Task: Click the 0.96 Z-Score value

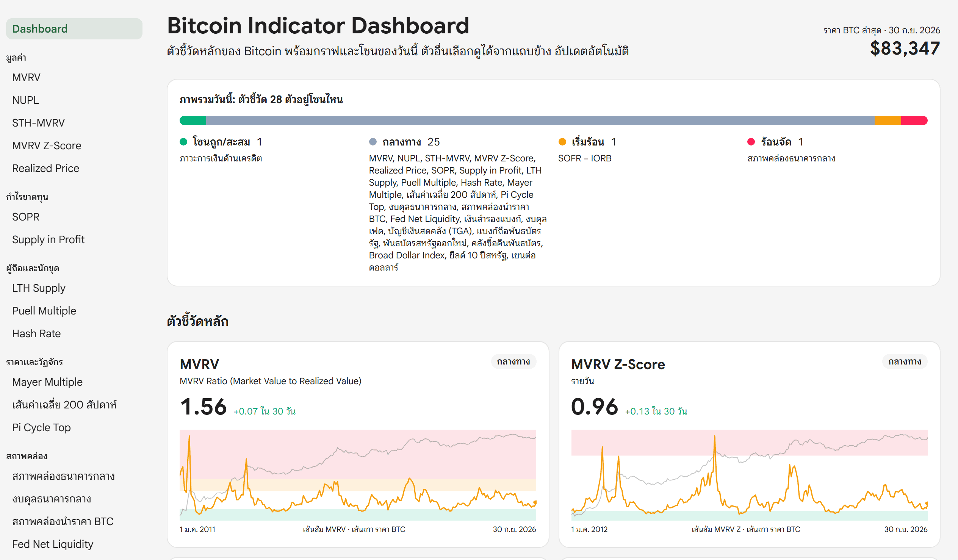Action: click(x=595, y=407)
